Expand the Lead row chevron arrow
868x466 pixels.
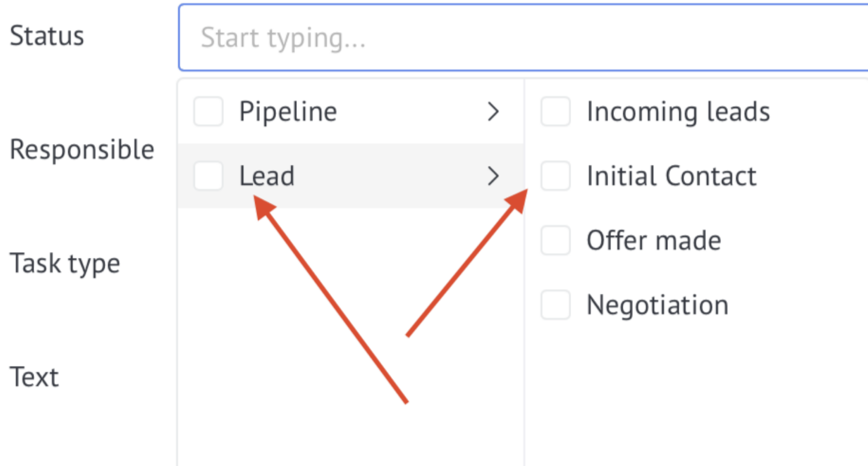493,176
